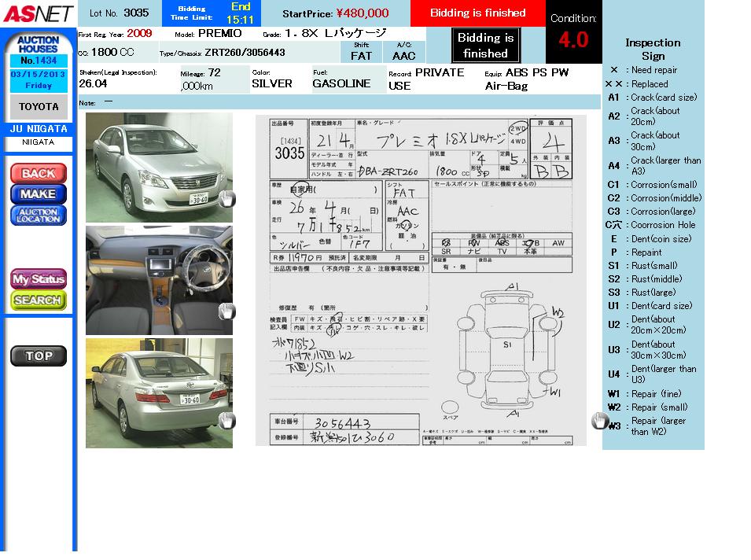Open My Status page
Viewport: 751px width, 560px height.
click(x=38, y=279)
